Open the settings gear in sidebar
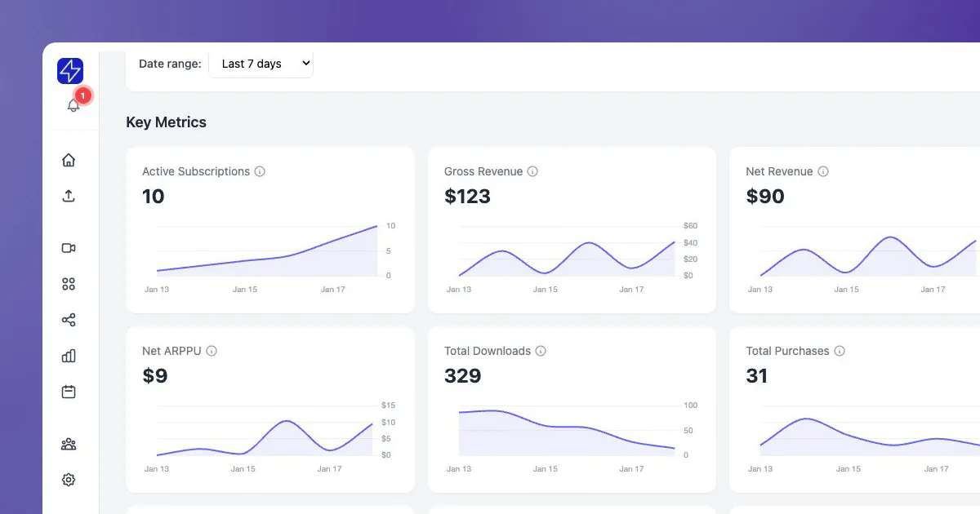 (69, 480)
